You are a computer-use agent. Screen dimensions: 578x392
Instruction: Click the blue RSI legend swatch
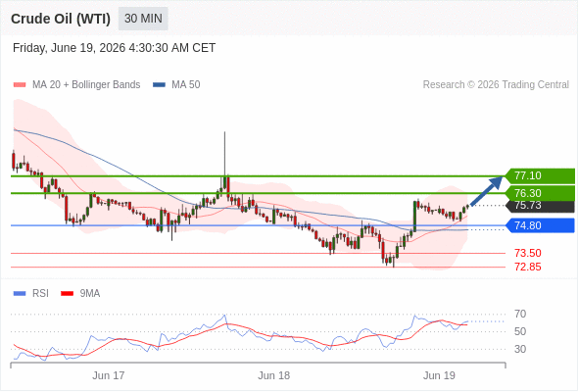point(20,294)
